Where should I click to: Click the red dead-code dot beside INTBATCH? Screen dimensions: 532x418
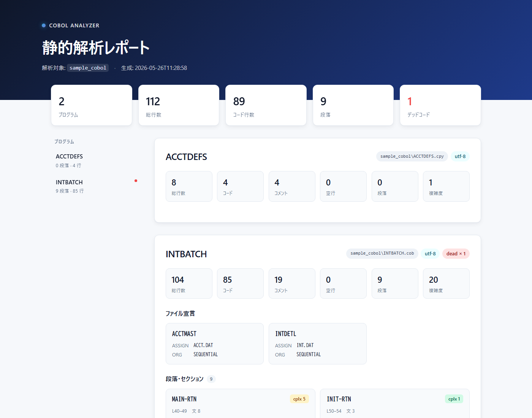coord(136,181)
